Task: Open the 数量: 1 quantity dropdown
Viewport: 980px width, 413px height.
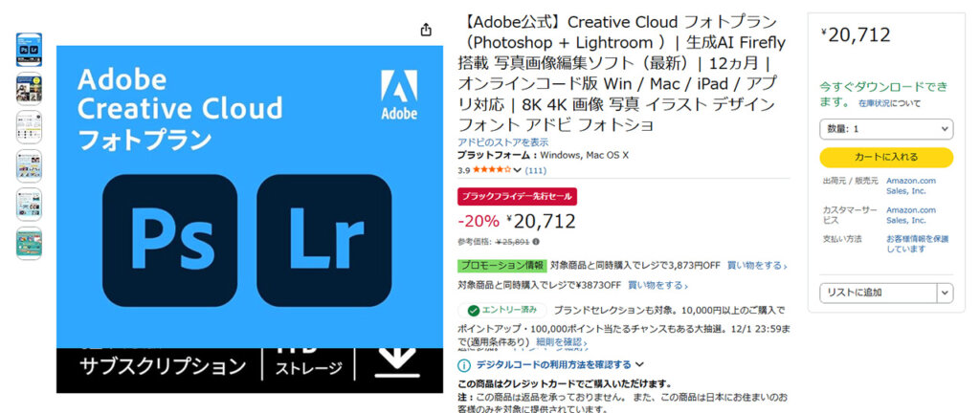Action: (x=886, y=129)
